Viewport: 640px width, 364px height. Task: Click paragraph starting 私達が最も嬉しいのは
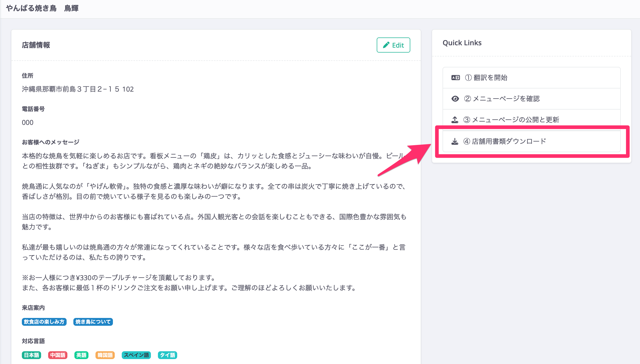214,252
